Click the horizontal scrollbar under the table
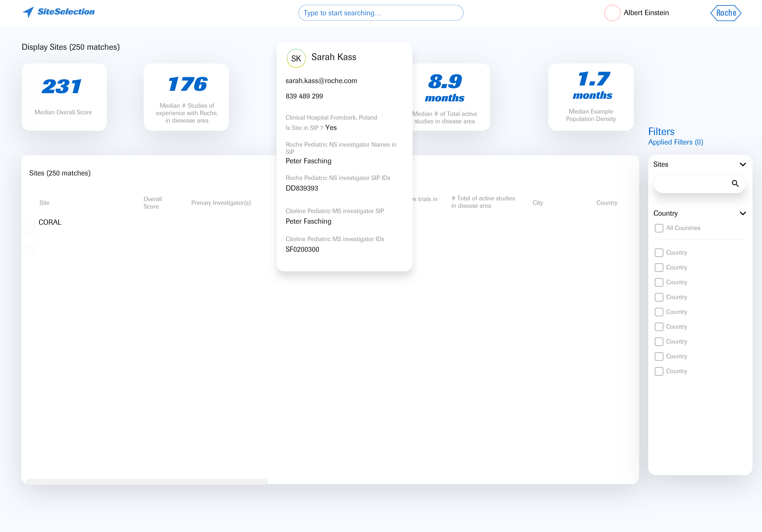 coord(147,481)
